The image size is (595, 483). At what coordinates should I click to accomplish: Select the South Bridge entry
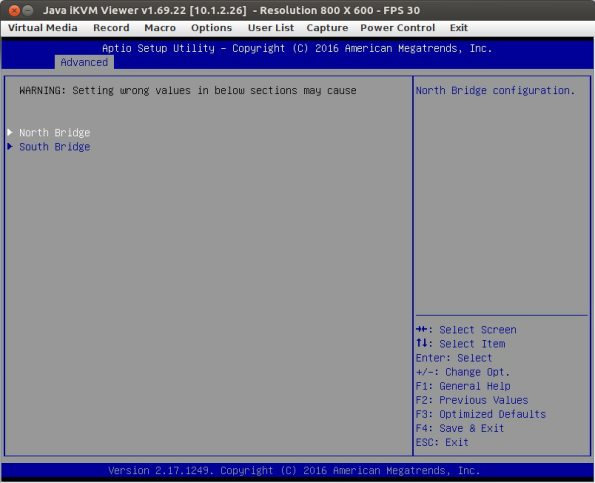[x=55, y=146]
